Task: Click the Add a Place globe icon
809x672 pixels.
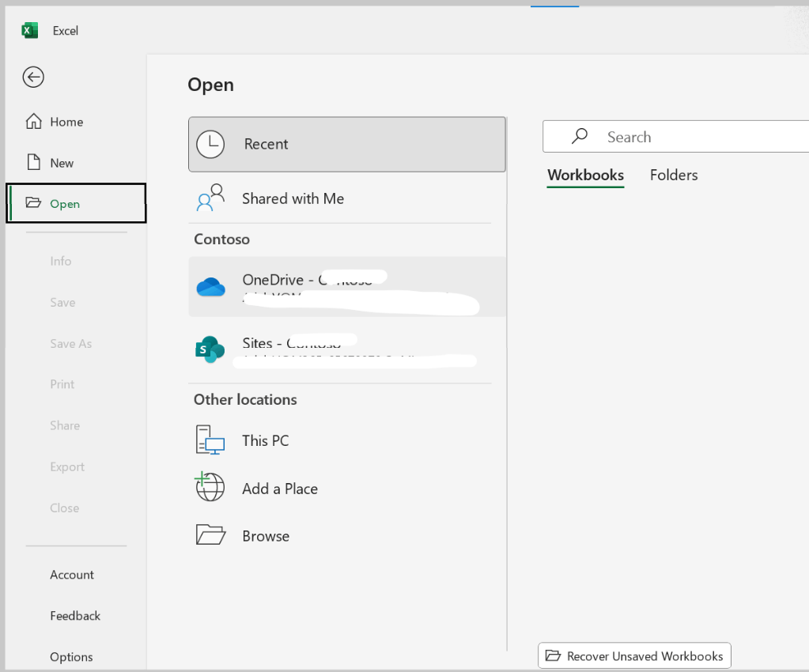Action: coord(210,486)
